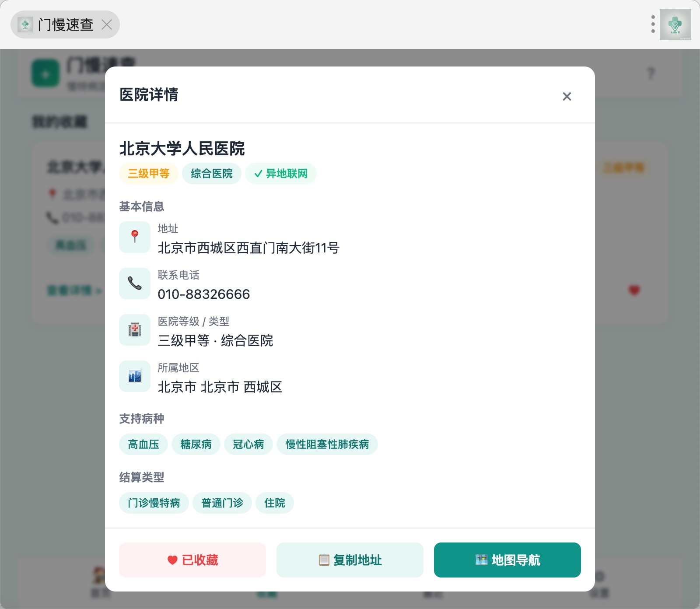Click the 门诊慢特病 settlement tag
The width and height of the screenshot is (700, 609).
point(154,503)
